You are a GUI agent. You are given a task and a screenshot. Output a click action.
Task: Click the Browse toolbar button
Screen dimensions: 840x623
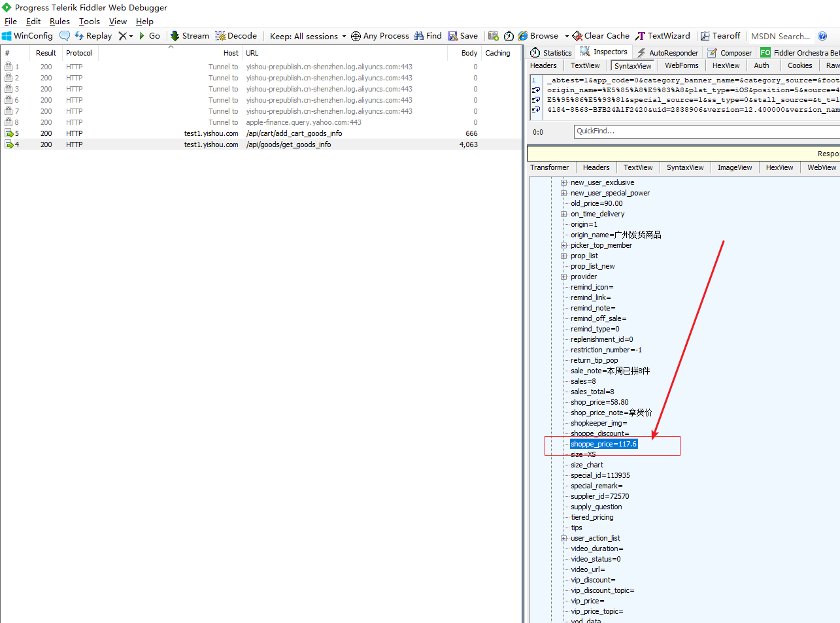coord(538,36)
